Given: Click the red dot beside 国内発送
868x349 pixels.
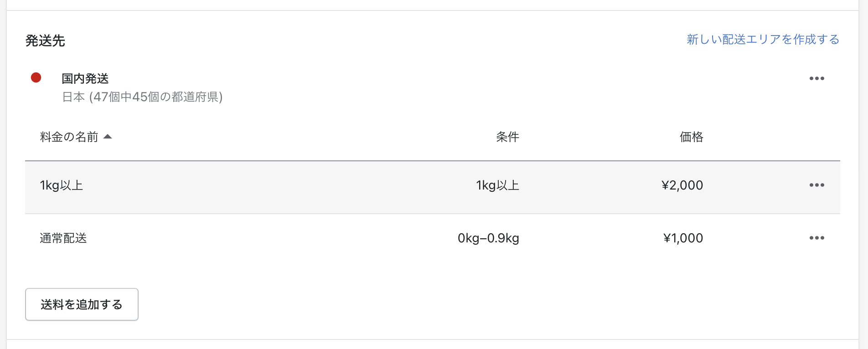Looking at the screenshot, I should [36, 77].
